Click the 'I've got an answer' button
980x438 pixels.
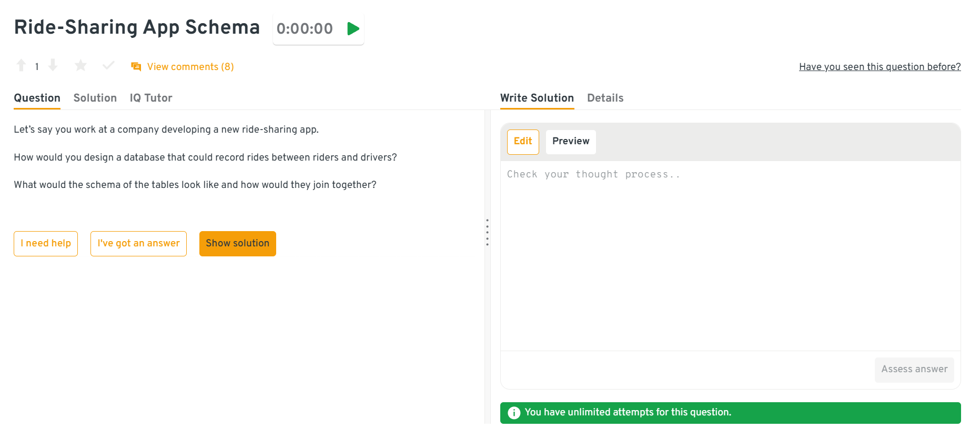(x=138, y=244)
